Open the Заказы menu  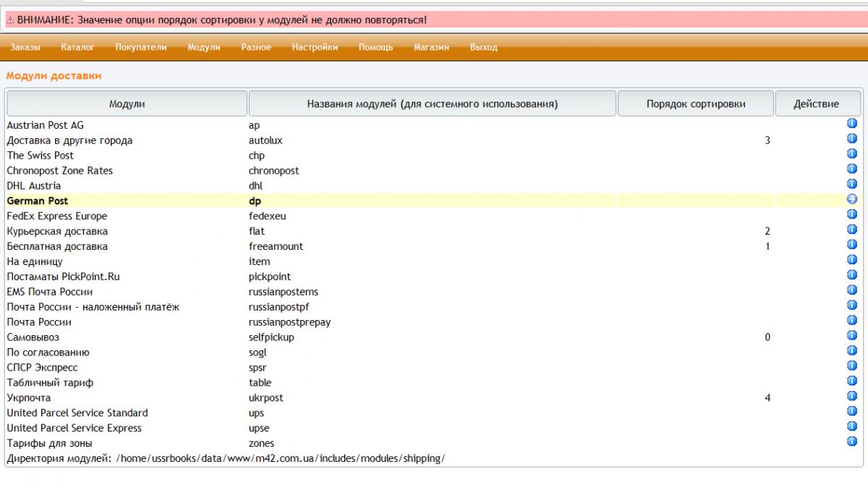click(x=25, y=48)
